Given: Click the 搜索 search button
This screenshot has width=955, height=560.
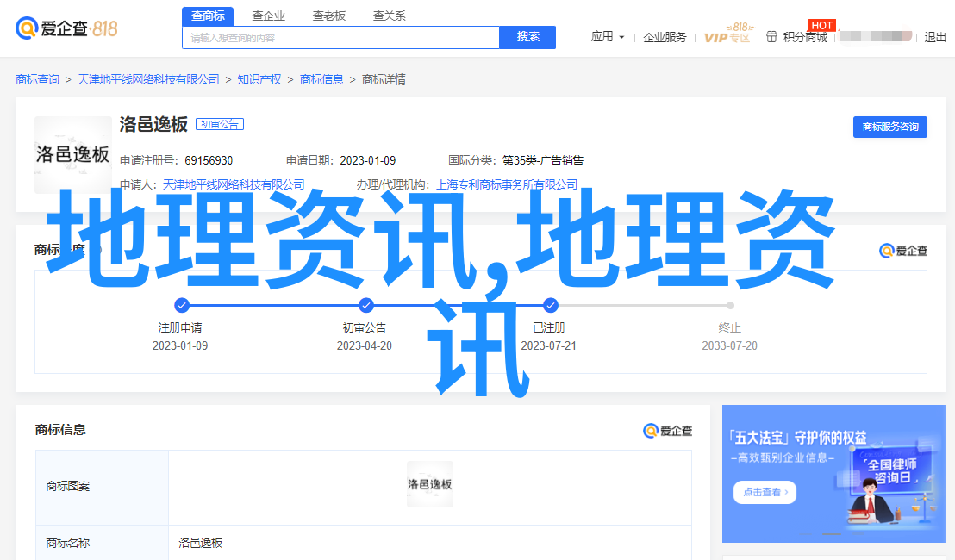Looking at the screenshot, I should click(x=527, y=37).
